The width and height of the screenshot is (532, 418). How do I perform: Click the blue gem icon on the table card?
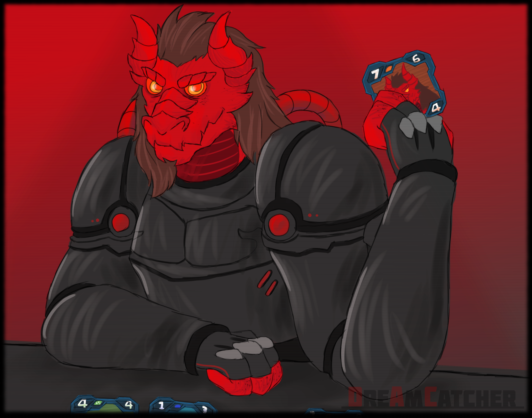pos(178,406)
